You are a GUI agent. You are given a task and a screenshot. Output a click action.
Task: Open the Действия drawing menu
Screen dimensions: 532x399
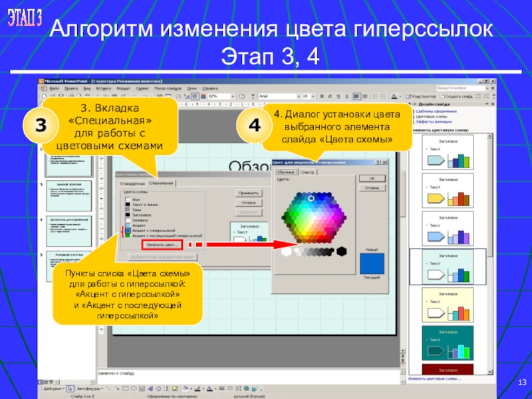click(x=54, y=389)
